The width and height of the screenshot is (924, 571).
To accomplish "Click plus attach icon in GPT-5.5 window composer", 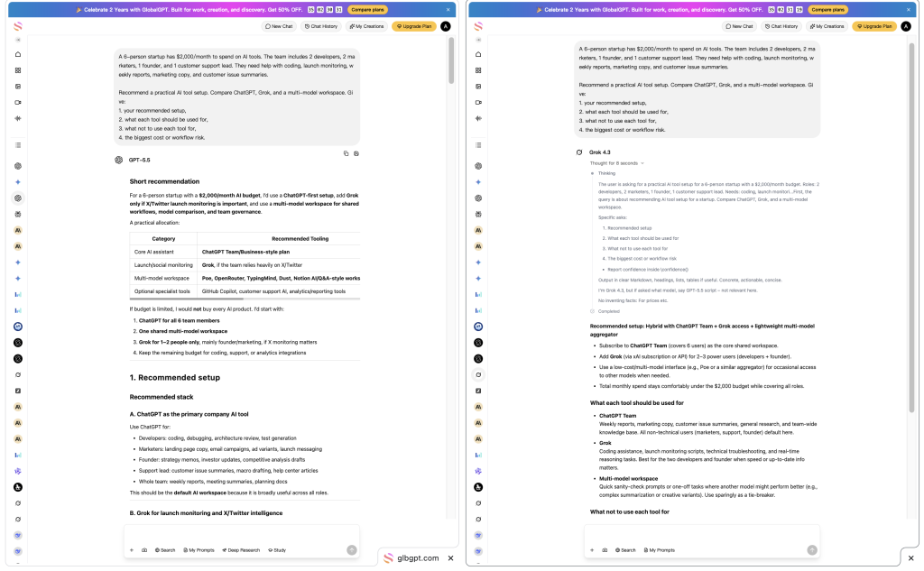I will point(132,550).
